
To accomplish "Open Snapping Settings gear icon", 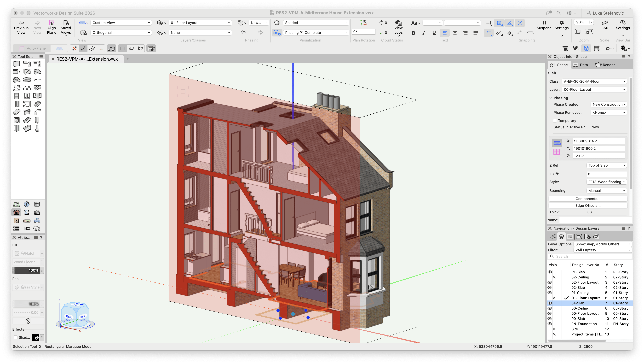I will [562, 23].
